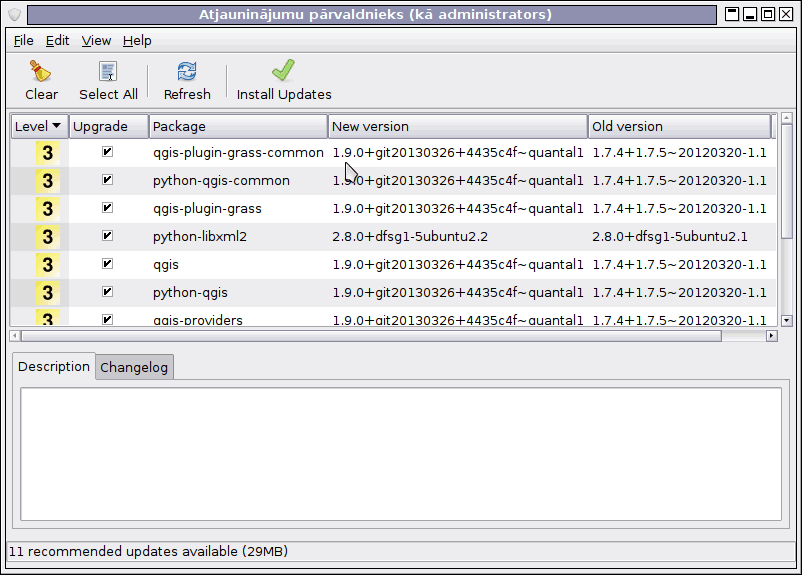Click level 3 icon for qgis-plugin-grass-common
This screenshot has height=575, width=802.
(48, 152)
